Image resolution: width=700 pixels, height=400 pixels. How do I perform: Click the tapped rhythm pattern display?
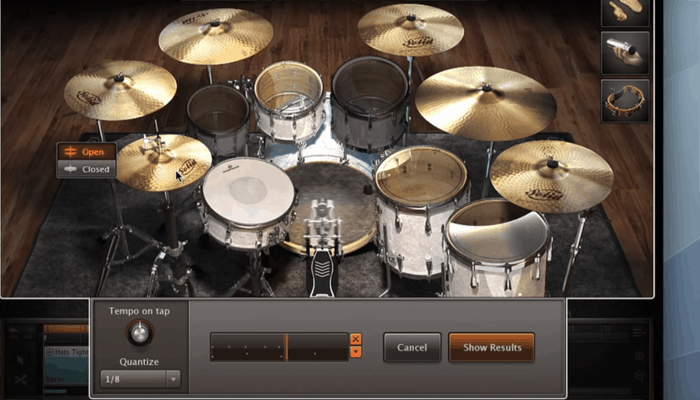[279, 347]
